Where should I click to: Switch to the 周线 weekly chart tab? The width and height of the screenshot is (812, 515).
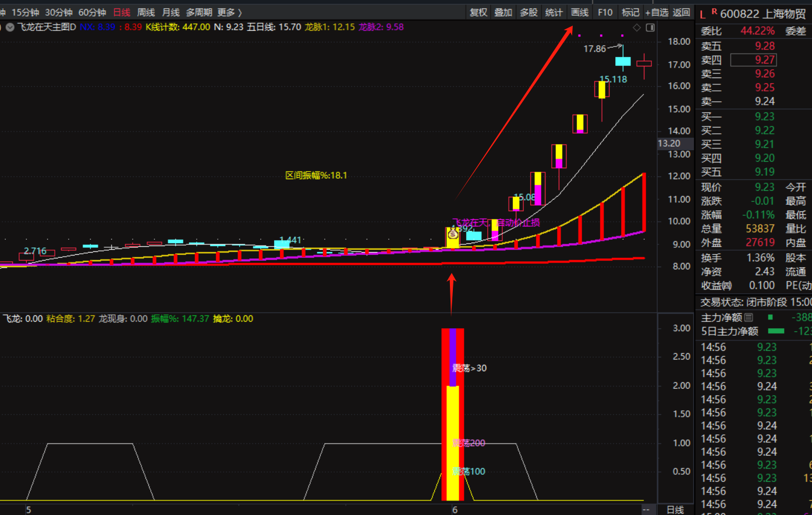(146, 12)
